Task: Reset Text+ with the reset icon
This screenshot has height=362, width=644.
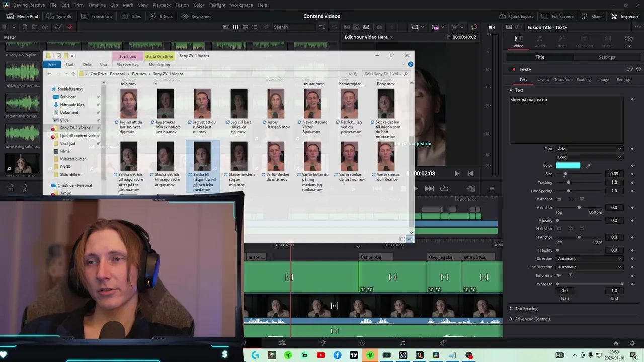Action: coord(639,69)
